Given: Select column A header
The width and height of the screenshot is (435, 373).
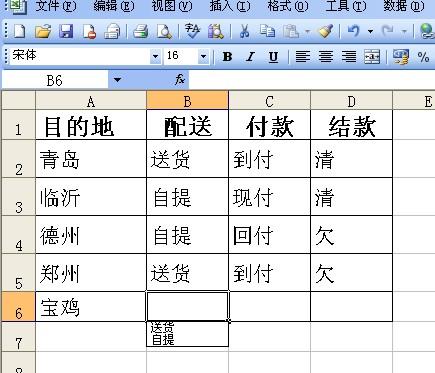Looking at the screenshot, I should [91, 100].
